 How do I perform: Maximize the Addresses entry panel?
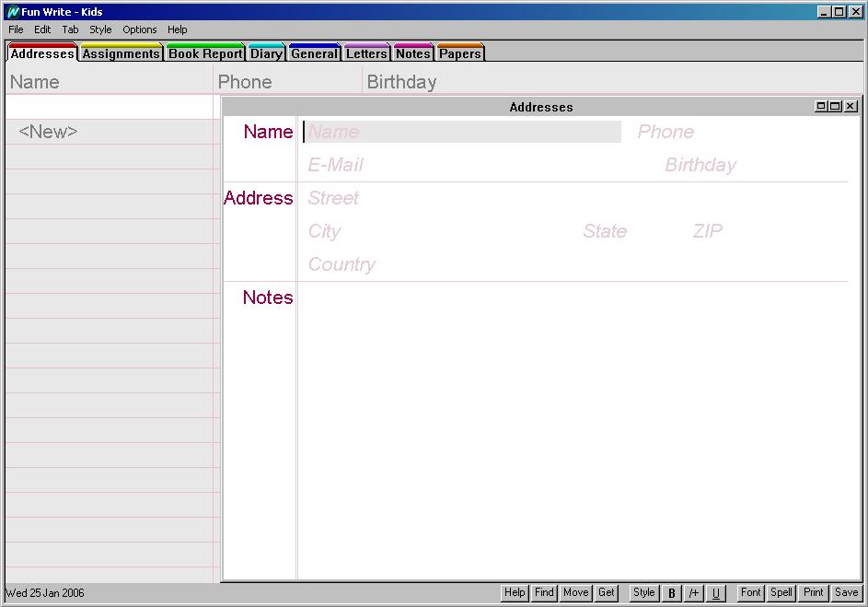pyautogui.click(x=836, y=106)
